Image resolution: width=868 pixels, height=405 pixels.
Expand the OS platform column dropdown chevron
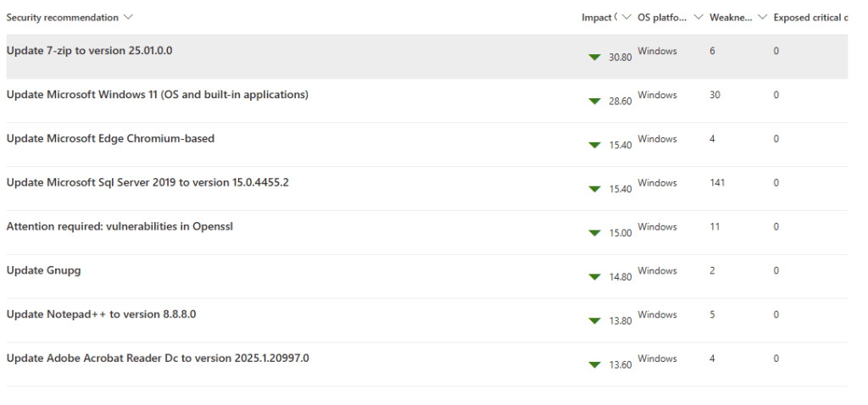click(x=698, y=17)
